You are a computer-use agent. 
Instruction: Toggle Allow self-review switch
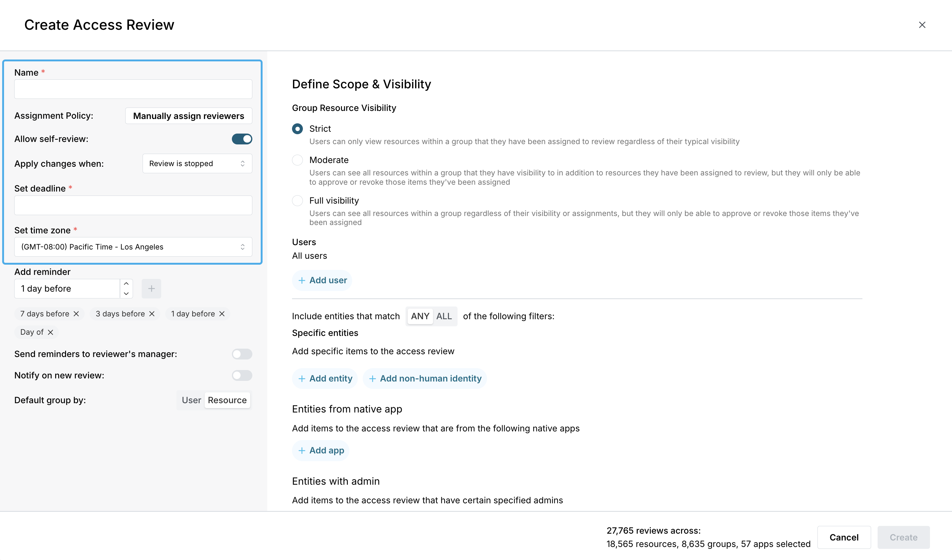point(242,139)
